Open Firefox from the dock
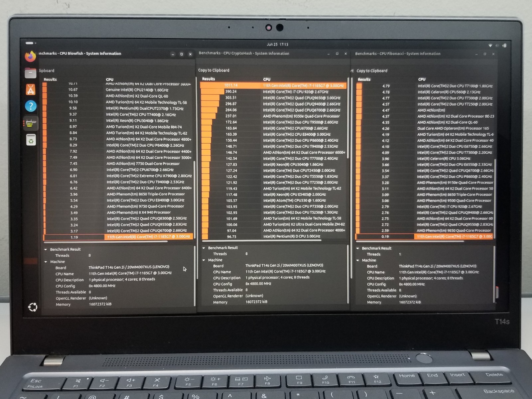Screen dimensions: 532x399 coord(30,56)
